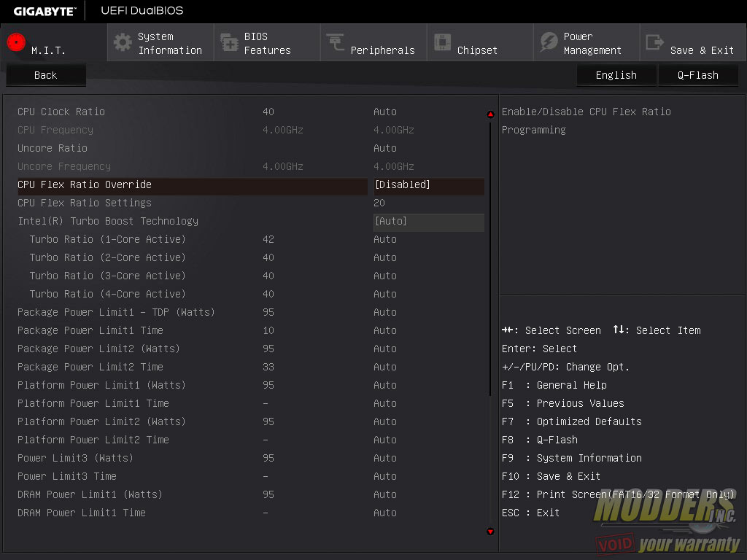747x560 pixels.
Task: Select Package Power Limit2 Time Auto value
Action: click(385, 367)
